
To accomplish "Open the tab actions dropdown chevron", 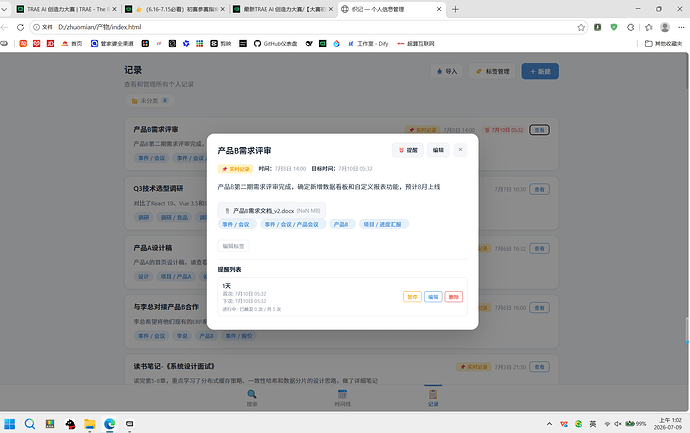I will [4, 9].
